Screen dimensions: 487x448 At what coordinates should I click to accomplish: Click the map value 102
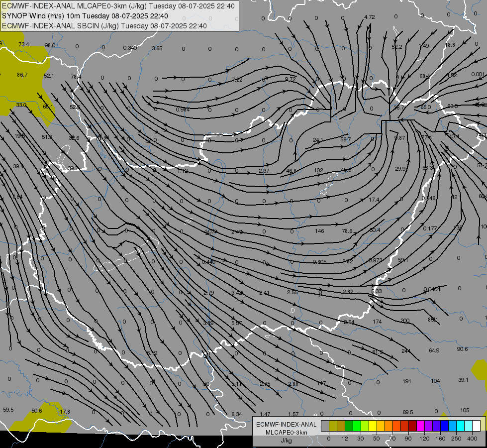[x=318, y=170]
